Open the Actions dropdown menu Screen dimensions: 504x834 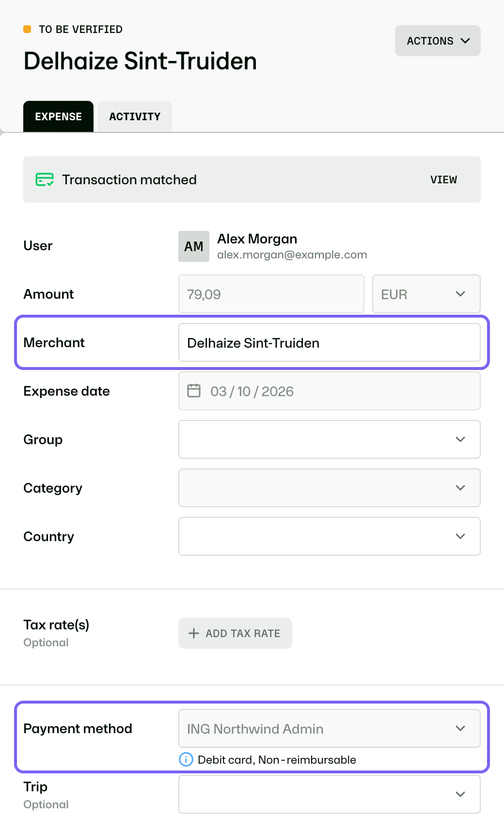coord(438,41)
